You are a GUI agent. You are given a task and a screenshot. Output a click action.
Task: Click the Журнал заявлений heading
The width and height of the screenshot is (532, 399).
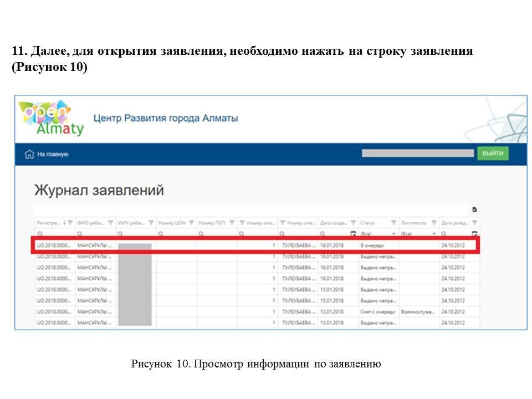99,190
